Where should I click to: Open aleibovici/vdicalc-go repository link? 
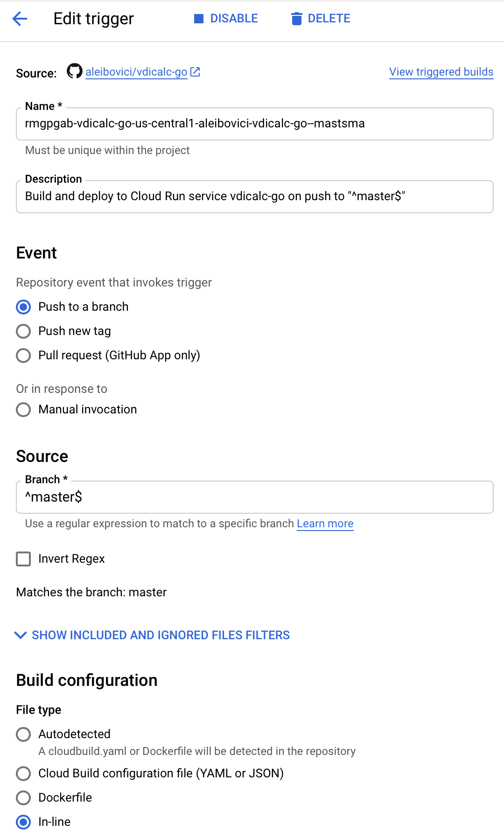coord(136,72)
